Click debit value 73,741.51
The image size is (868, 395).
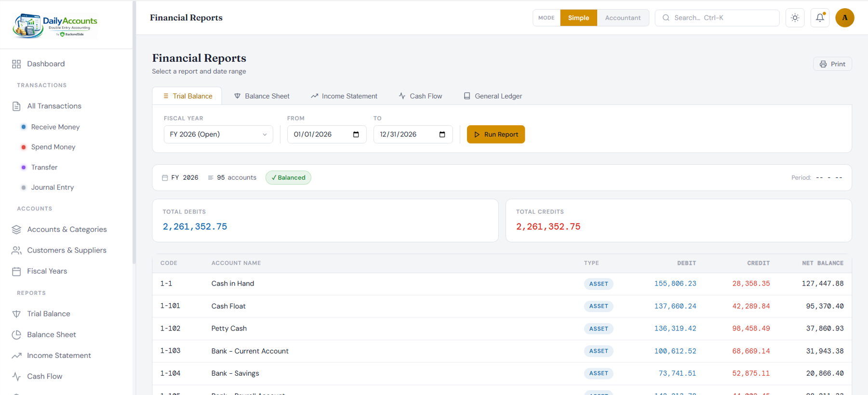677,373
